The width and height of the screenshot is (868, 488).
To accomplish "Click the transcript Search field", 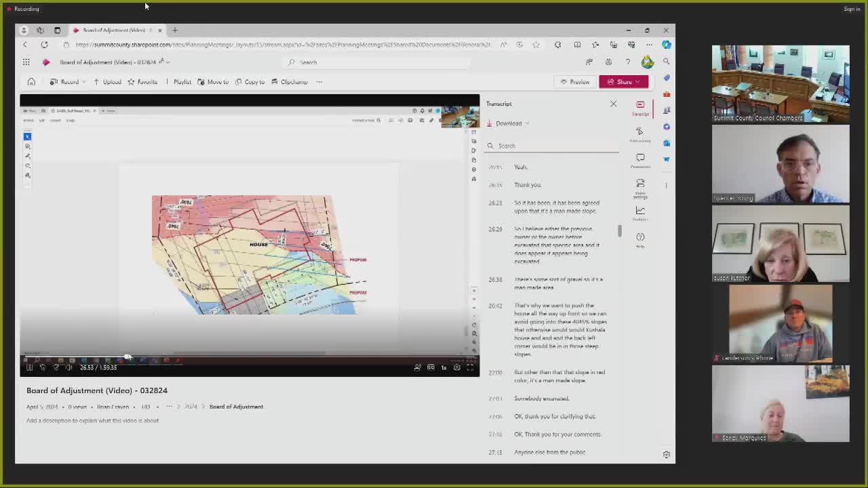I will click(x=553, y=146).
